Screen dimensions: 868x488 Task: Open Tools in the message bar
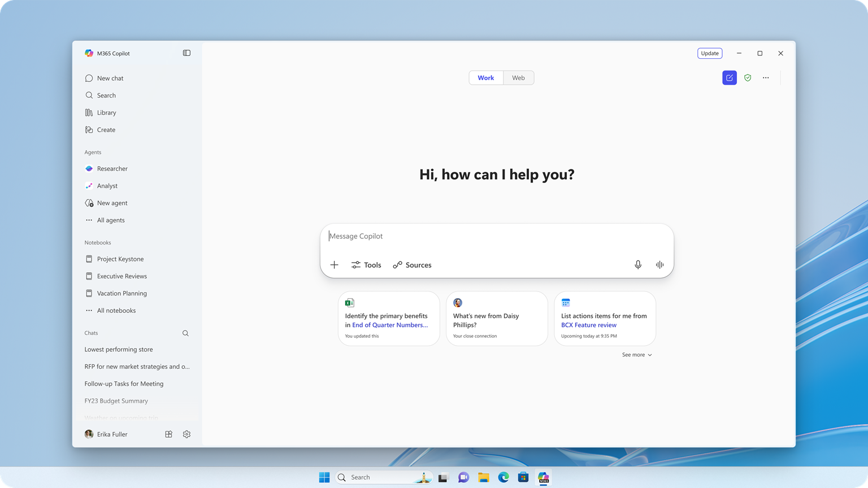tap(366, 264)
